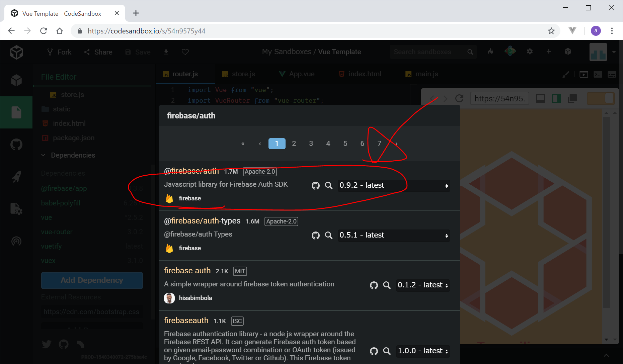Open the GitHub panel in left sidebar
The height and width of the screenshot is (364, 623).
point(16,145)
